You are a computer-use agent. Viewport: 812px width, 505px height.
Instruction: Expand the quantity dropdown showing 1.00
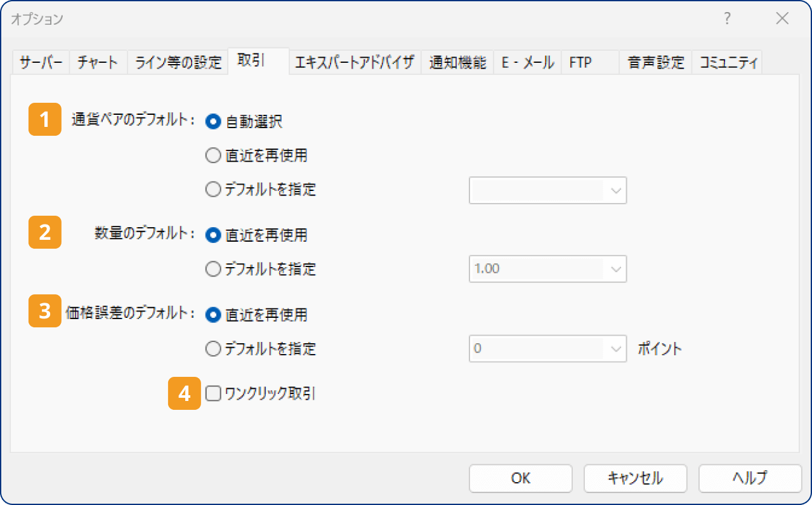point(616,269)
